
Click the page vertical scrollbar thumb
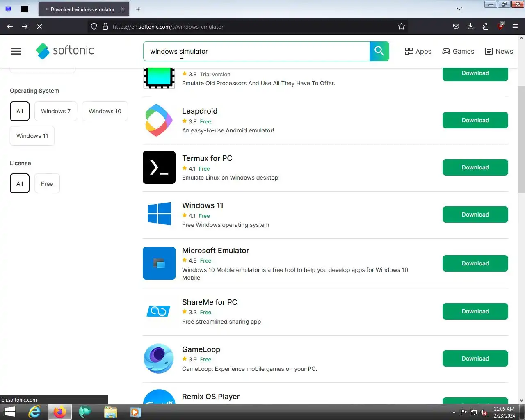point(521,139)
